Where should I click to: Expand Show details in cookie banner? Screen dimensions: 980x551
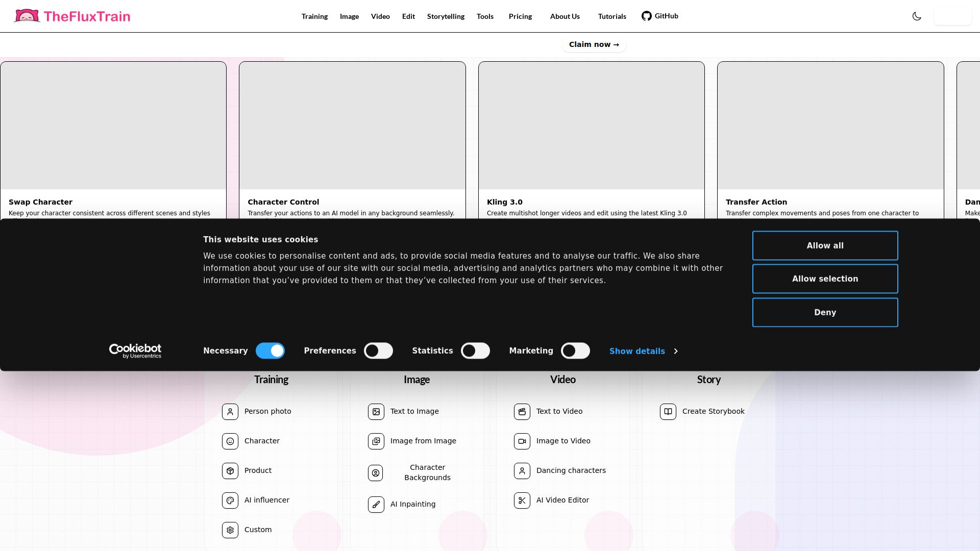click(643, 351)
